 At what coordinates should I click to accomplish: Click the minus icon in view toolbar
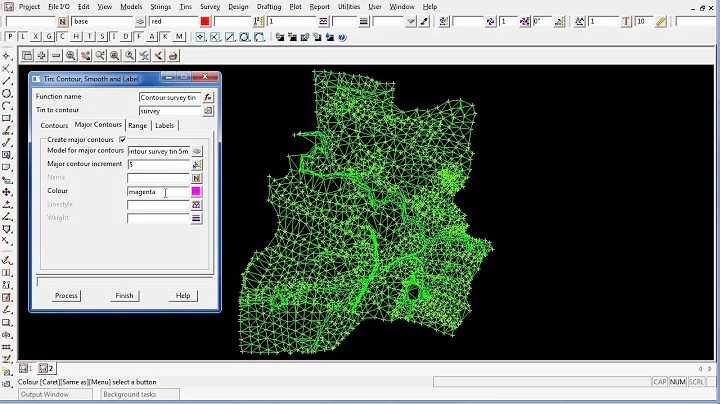[x=56, y=56]
